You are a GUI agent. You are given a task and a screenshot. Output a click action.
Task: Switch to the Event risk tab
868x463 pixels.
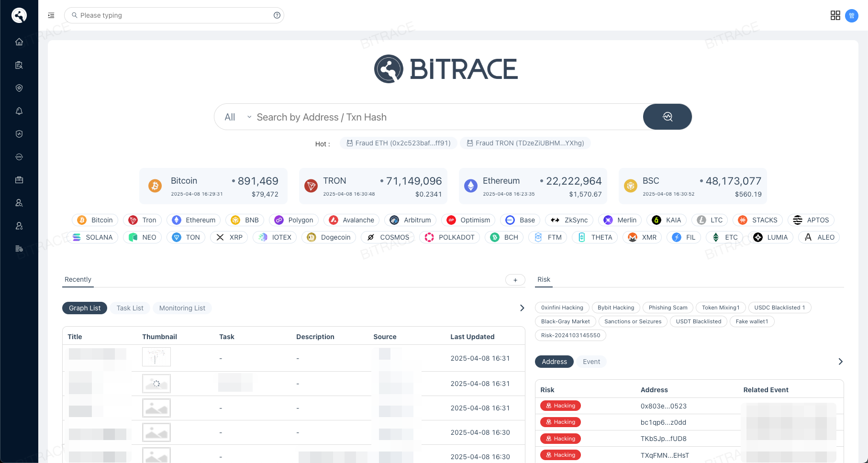[591, 362]
